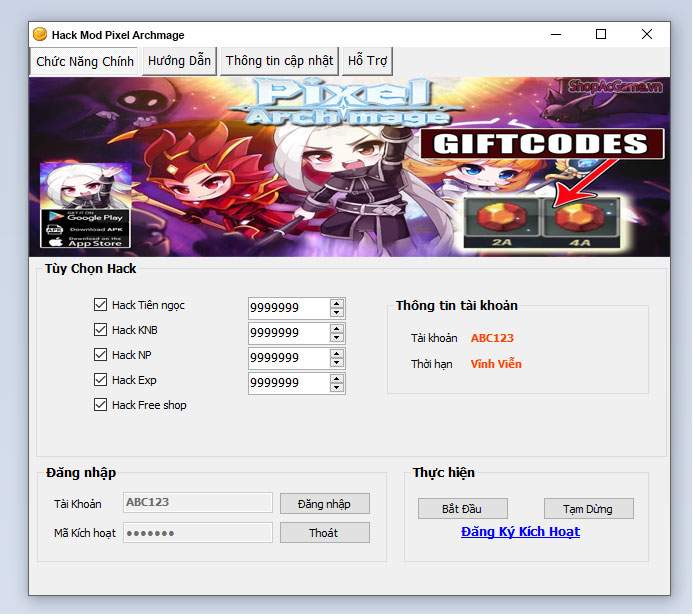Decrease the Hack KNB value with down arrow
This screenshot has width=693, height=616.
(337, 338)
